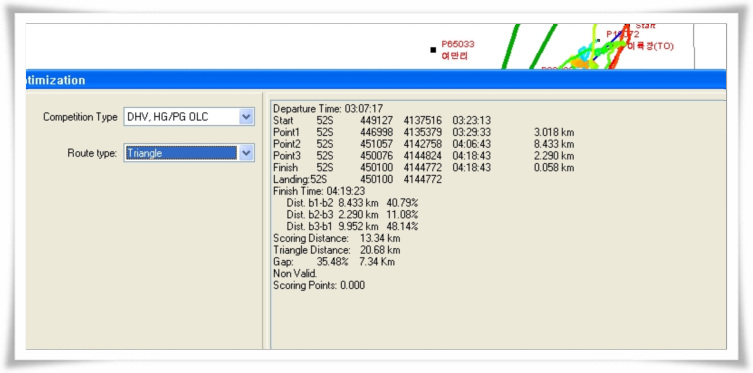Screen dimensions: 753x373
Task: Click Point3 distance 2.290 km at row end
Action: (554, 156)
